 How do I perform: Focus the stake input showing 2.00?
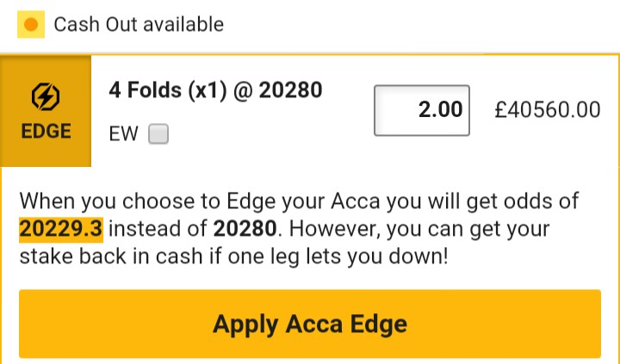pos(421,110)
